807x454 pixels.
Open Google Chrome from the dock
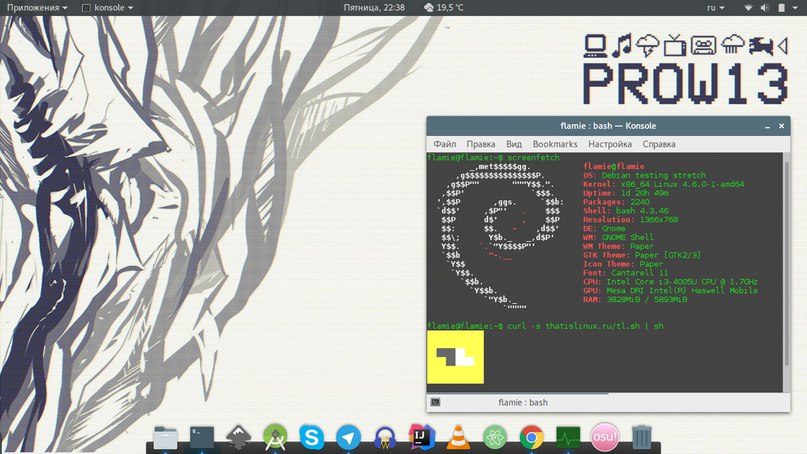pyautogui.click(x=531, y=437)
